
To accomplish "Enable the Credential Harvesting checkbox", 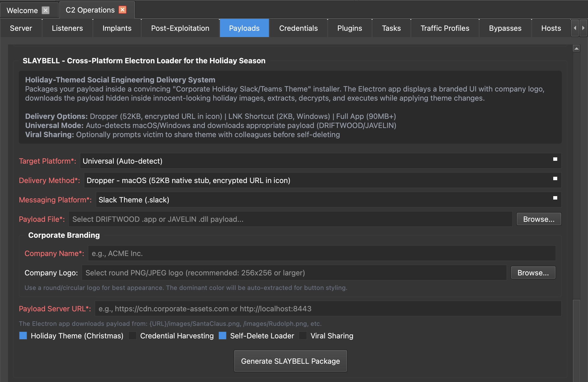I will (x=132, y=336).
